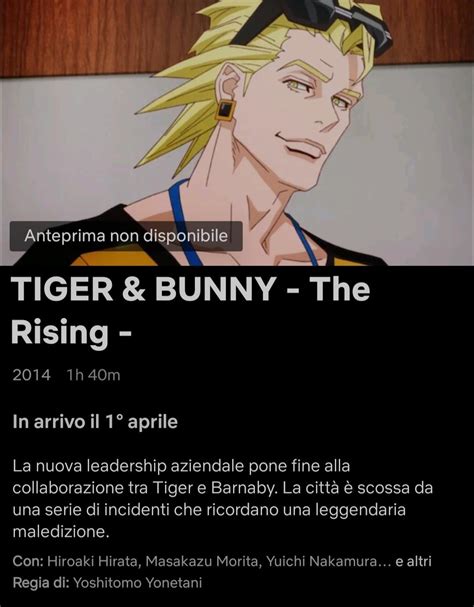Click the character's square earring
The image size is (474, 607).
(225, 110)
